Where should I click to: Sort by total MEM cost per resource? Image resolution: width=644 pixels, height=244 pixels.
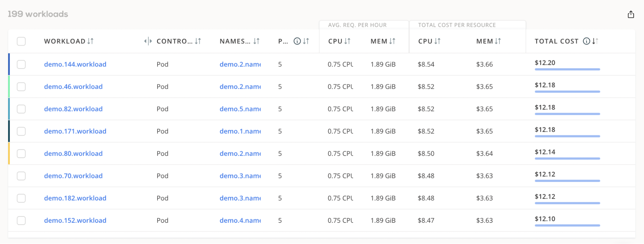498,41
